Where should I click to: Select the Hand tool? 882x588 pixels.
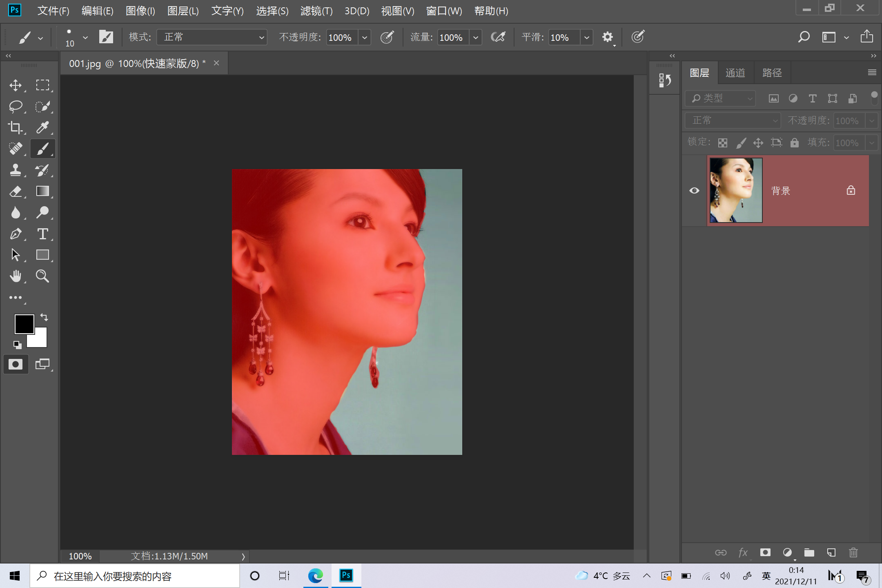point(16,276)
